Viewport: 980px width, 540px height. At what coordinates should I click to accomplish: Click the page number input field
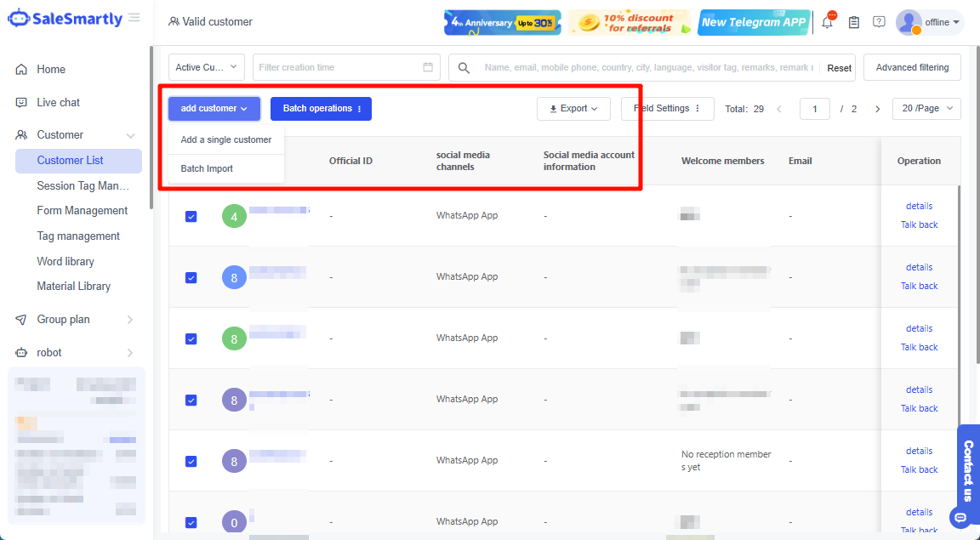click(814, 109)
